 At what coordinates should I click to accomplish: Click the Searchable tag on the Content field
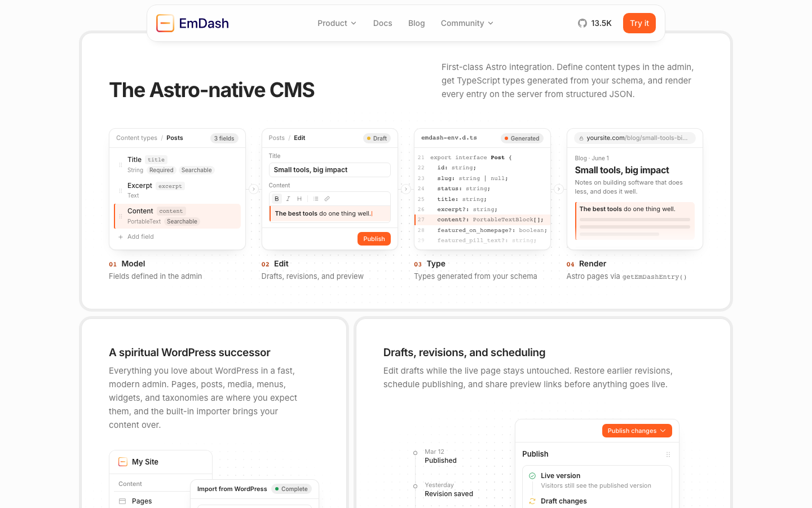pyautogui.click(x=182, y=222)
